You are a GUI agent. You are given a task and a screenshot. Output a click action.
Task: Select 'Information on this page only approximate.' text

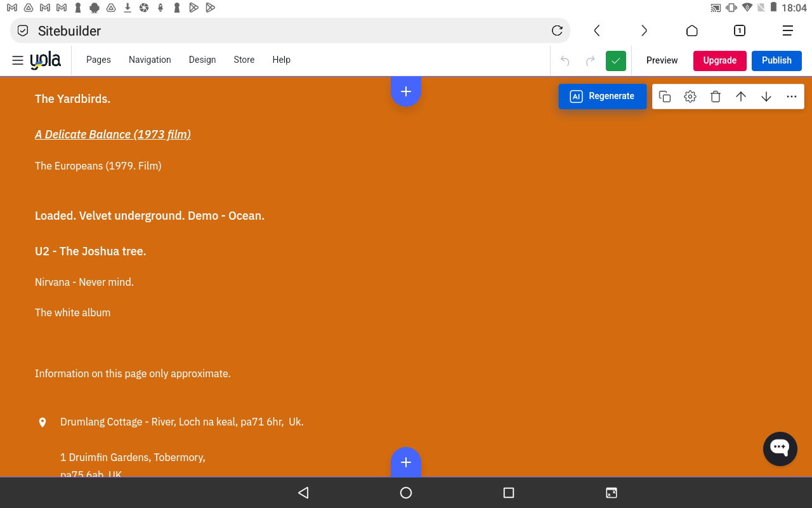pos(133,373)
